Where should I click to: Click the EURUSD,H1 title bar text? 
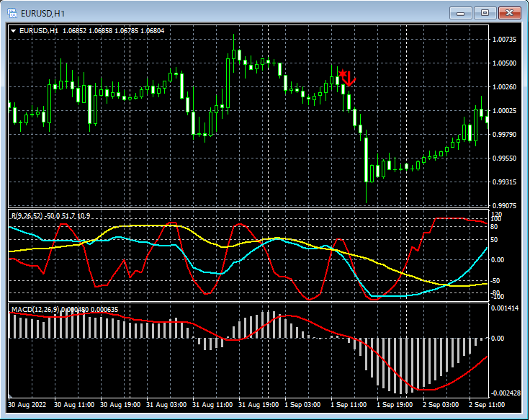[42, 14]
